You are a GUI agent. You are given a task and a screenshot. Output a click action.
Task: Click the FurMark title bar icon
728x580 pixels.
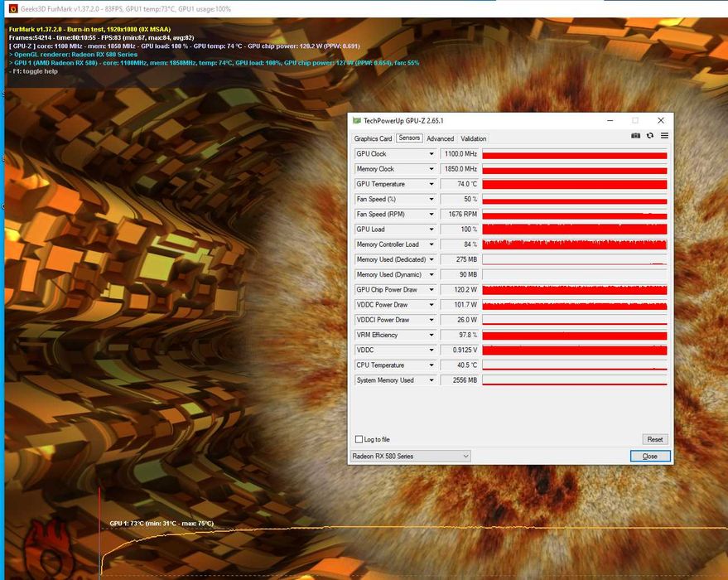point(13,9)
